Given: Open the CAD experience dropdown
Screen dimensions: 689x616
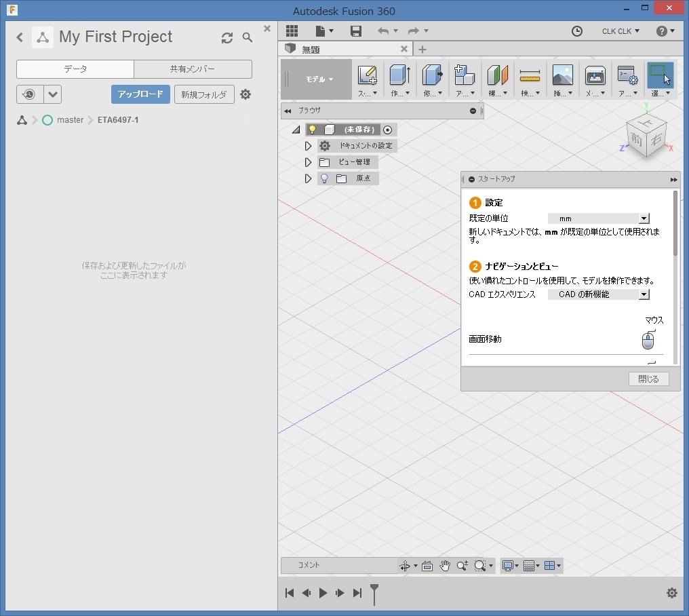Looking at the screenshot, I should tap(599, 294).
